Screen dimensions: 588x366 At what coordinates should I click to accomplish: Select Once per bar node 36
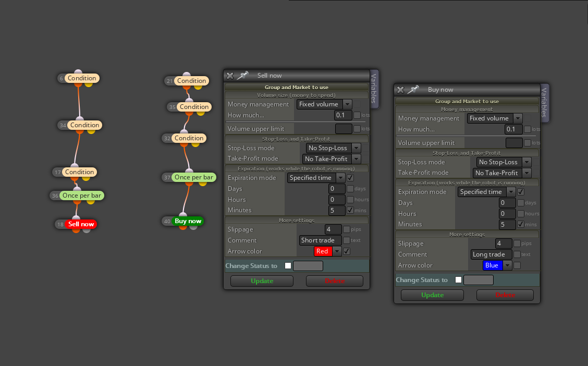point(81,196)
